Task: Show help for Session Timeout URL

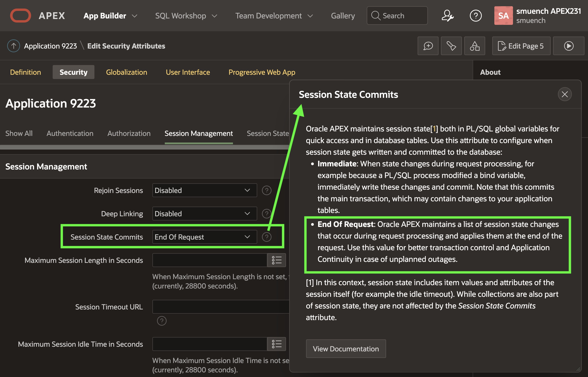Action: pyautogui.click(x=161, y=321)
